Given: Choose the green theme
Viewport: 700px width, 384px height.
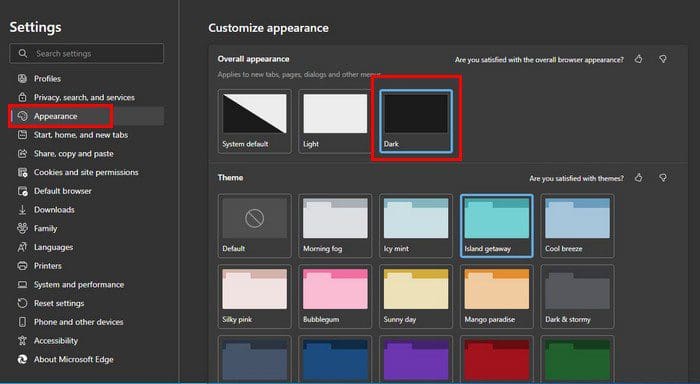Looking at the screenshot, I should (577, 359).
